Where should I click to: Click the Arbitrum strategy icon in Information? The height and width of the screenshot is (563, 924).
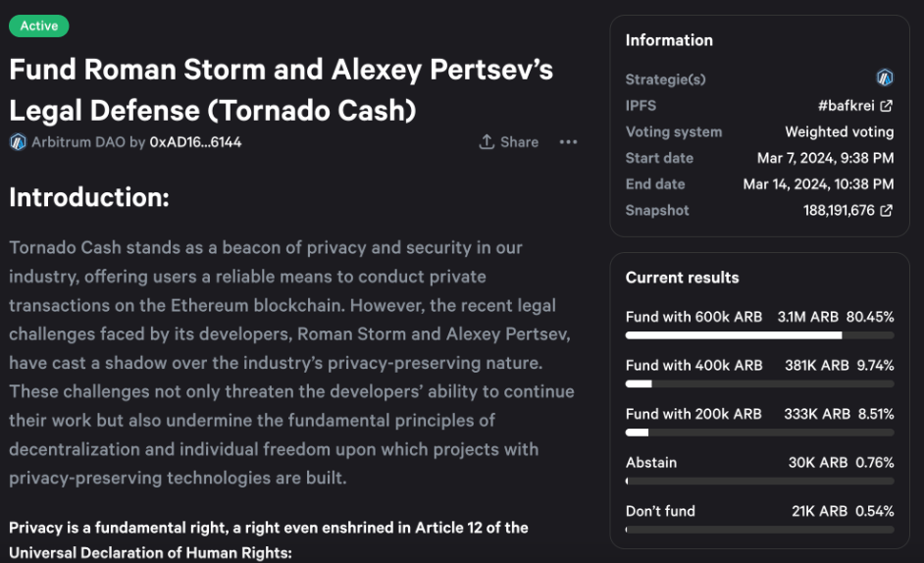(885, 78)
